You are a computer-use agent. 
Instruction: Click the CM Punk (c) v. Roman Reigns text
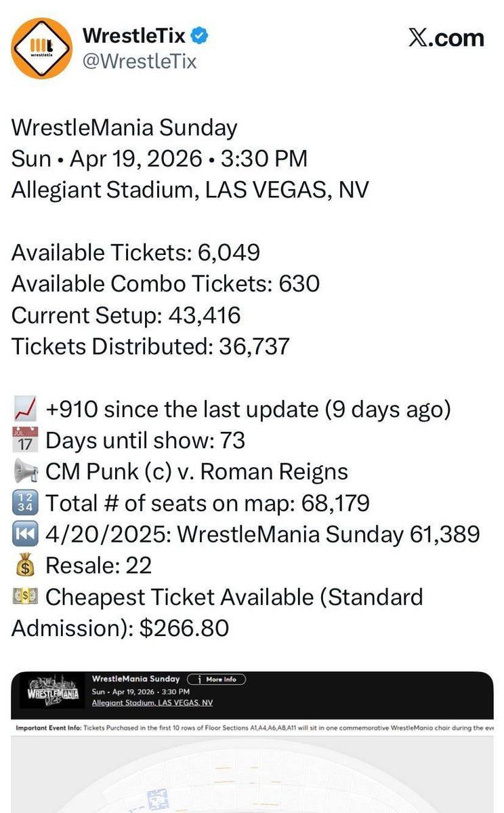coord(196,472)
